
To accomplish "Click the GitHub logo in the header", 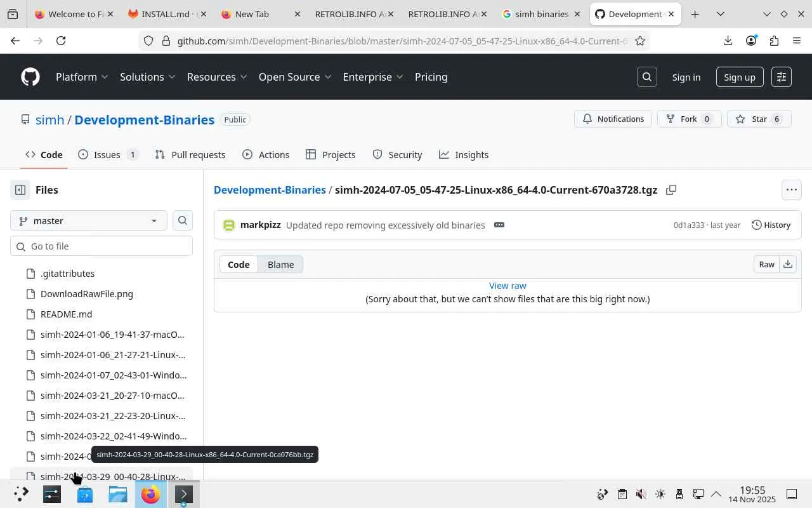I will click(30, 77).
